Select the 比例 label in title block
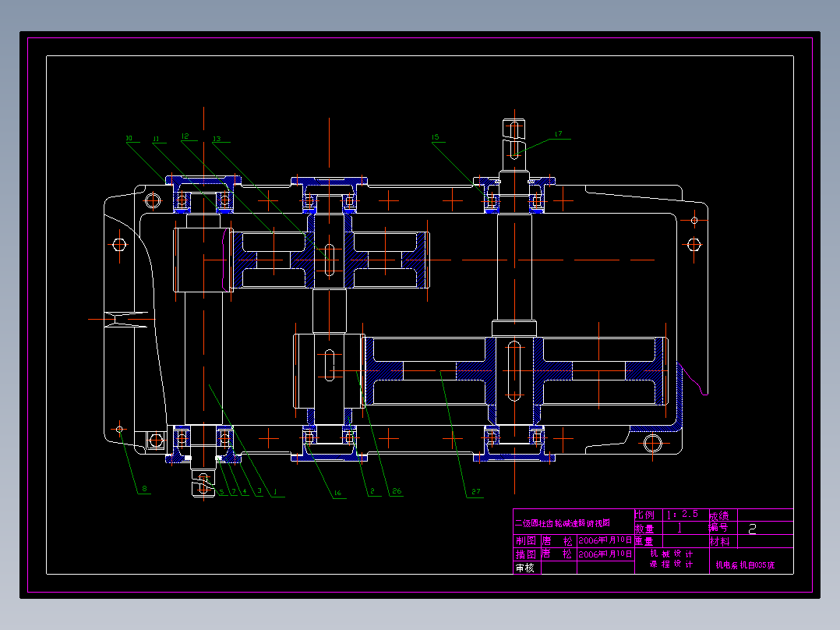The width and height of the screenshot is (840, 630). [644, 515]
